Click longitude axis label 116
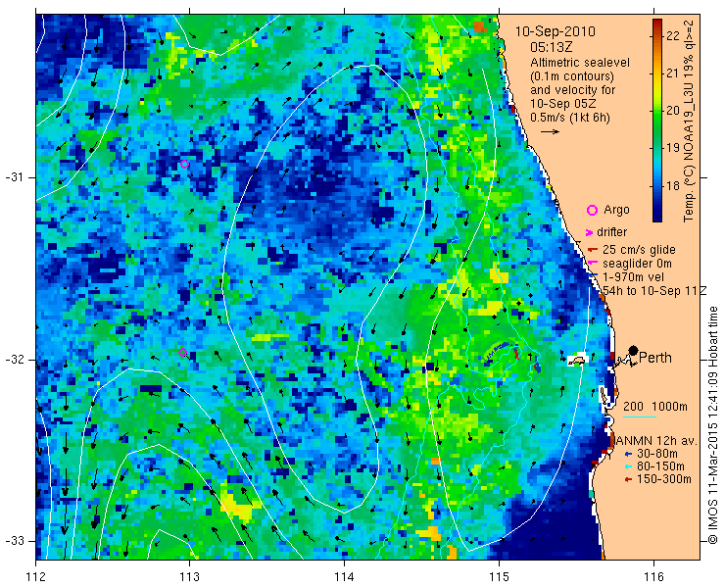Viewport: 725px width, 588px height. click(x=653, y=577)
